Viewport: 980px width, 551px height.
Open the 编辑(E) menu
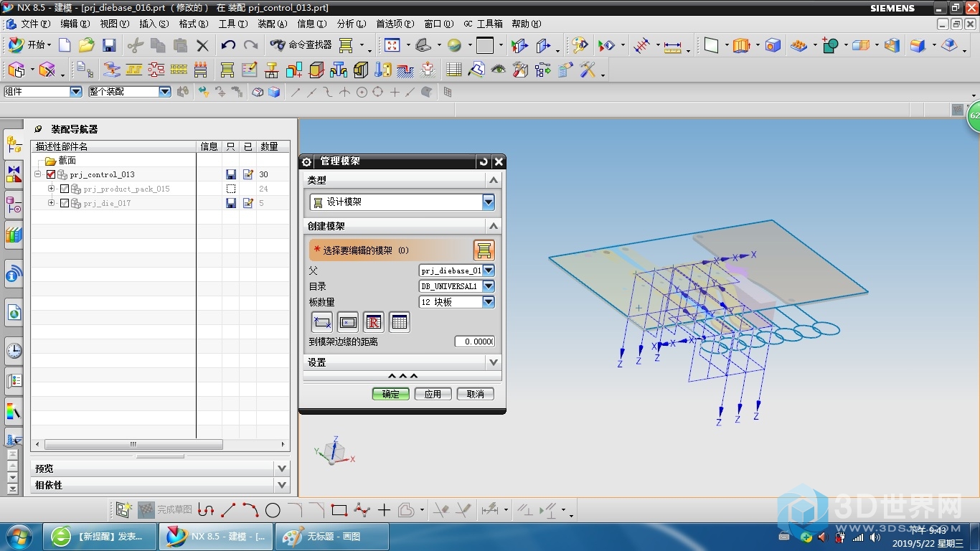pos(75,24)
